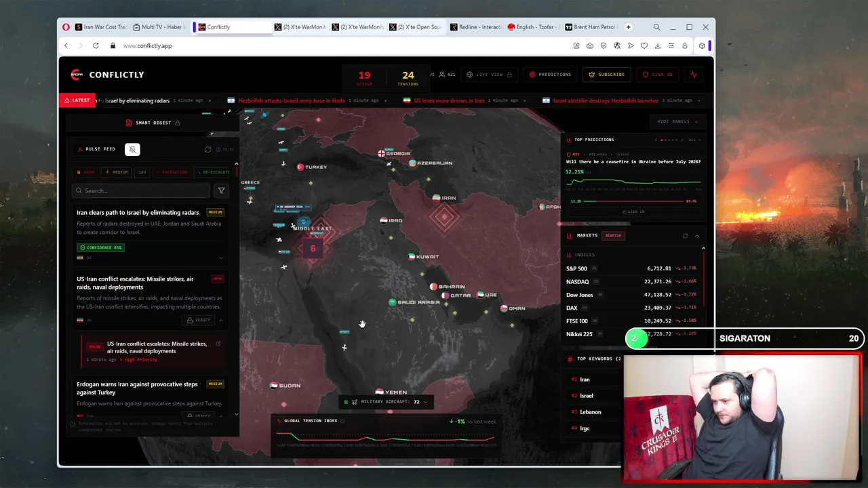Toggle the muted bell notification button

click(x=132, y=149)
